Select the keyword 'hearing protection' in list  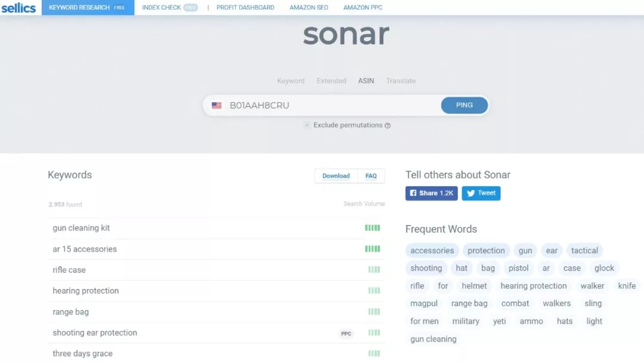coord(85,291)
